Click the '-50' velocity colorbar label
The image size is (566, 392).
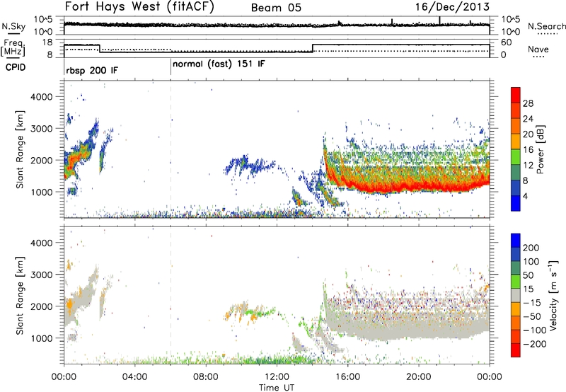click(532, 316)
